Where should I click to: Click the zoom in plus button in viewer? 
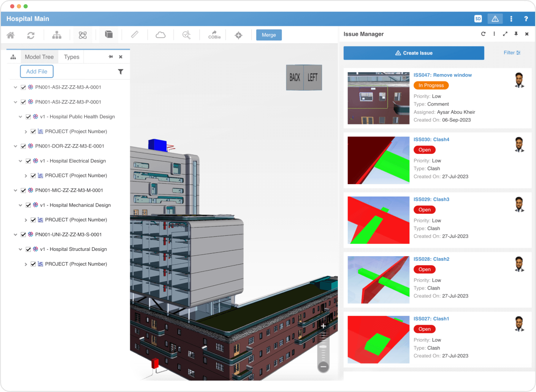point(323,326)
